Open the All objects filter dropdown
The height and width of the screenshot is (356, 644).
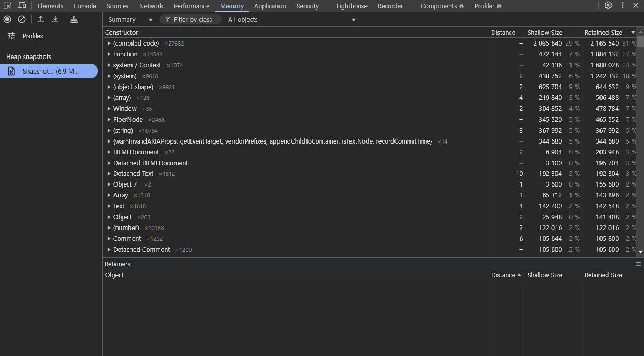point(292,19)
